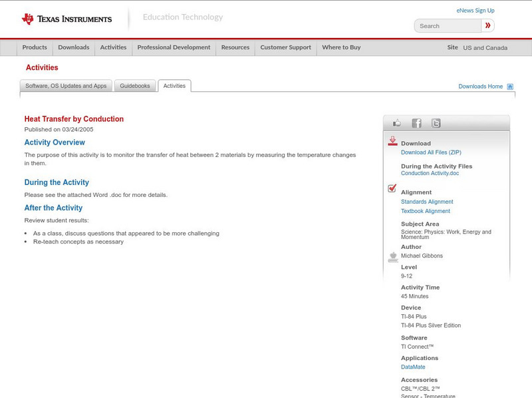Share the activity via the Facebook icon
532x398 pixels.
(416, 123)
